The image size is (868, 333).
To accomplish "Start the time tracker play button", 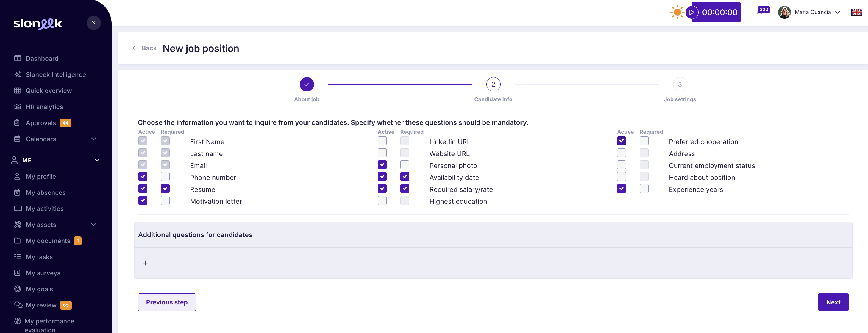I will coord(692,13).
